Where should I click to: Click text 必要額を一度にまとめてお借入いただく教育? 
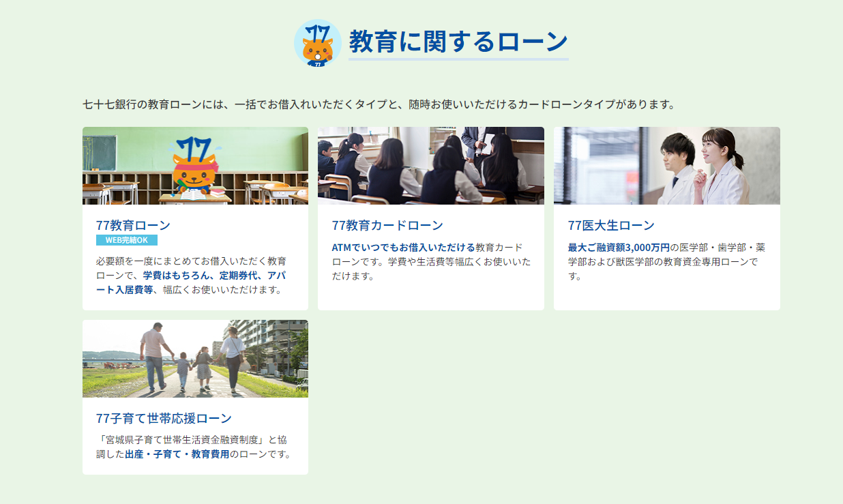[191, 261]
